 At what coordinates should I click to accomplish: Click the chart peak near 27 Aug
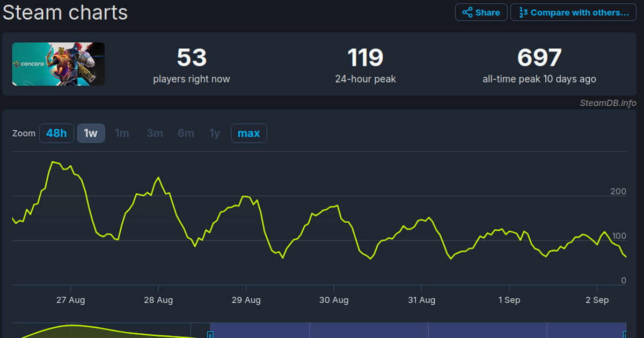[x=53, y=161]
